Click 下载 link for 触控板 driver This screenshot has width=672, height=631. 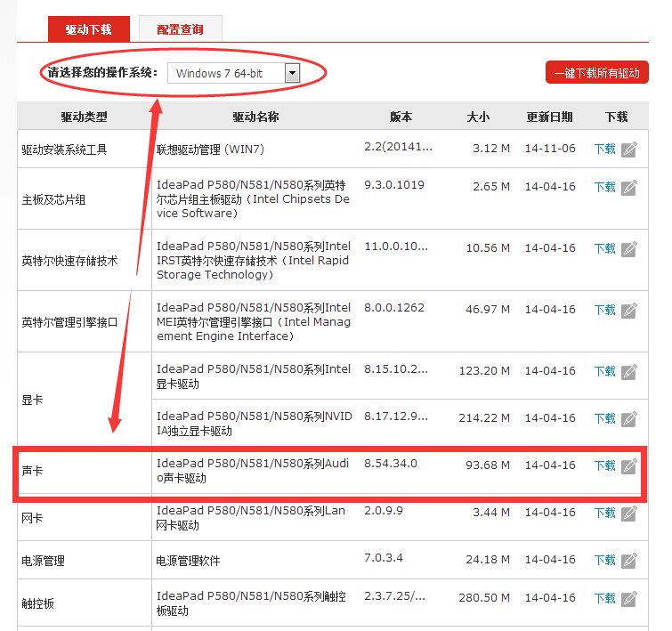coord(604,597)
